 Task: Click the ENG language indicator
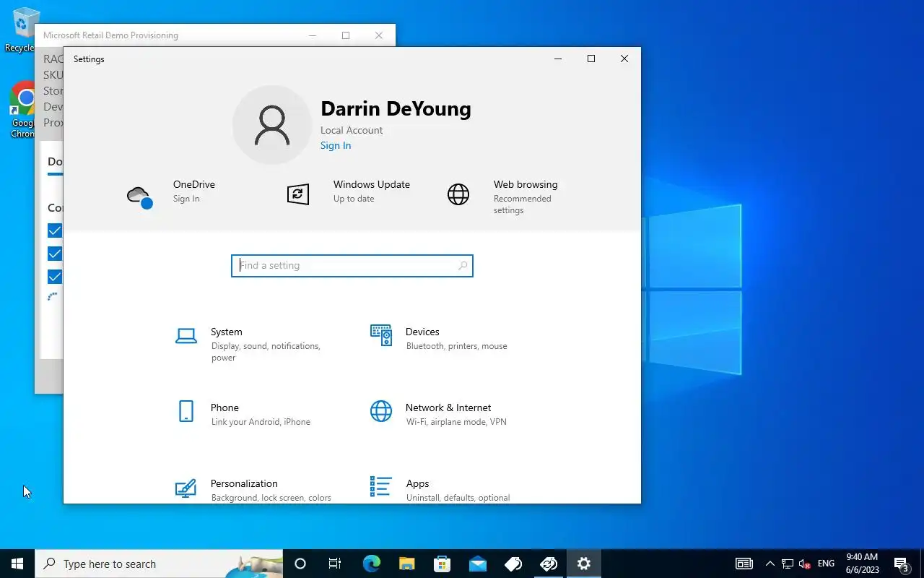pyautogui.click(x=827, y=564)
